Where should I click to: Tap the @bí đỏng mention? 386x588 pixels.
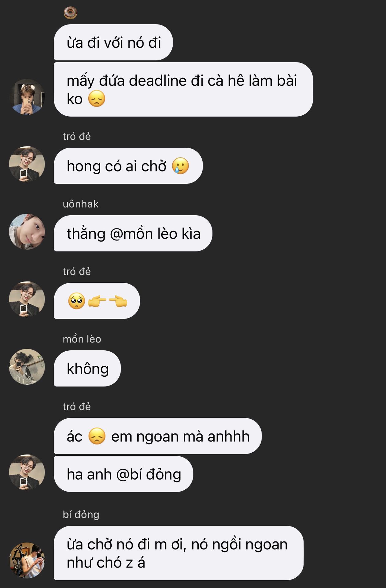click(x=149, y=474)
